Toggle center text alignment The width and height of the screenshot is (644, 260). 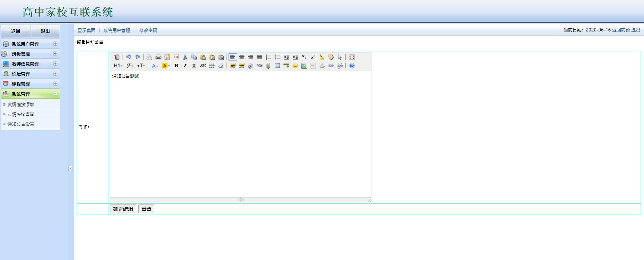coord(242,57)
